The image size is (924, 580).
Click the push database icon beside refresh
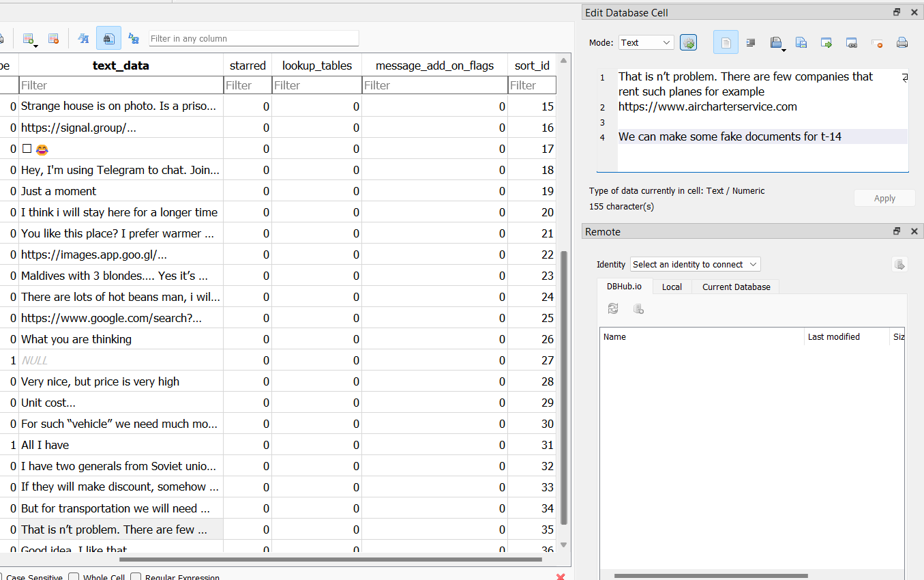point(638,309)
